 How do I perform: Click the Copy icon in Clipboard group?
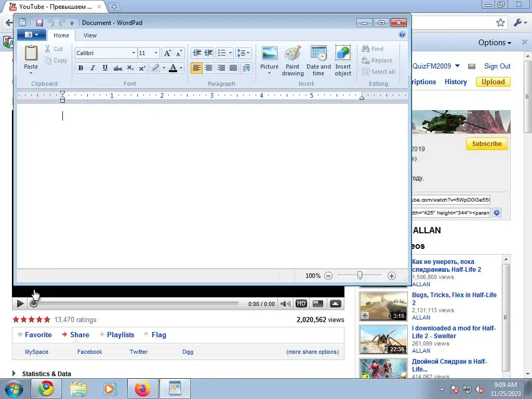(x=48, y=60)
